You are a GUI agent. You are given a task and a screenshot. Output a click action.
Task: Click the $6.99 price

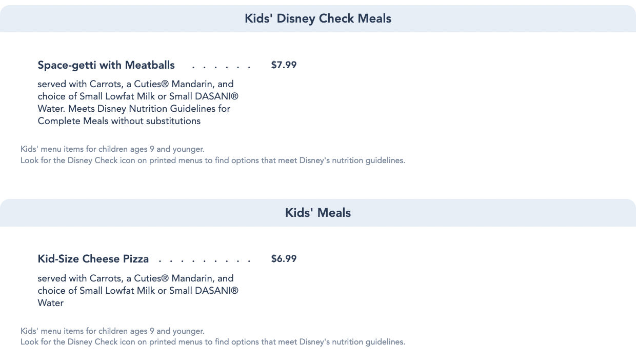tap(284, 259)
